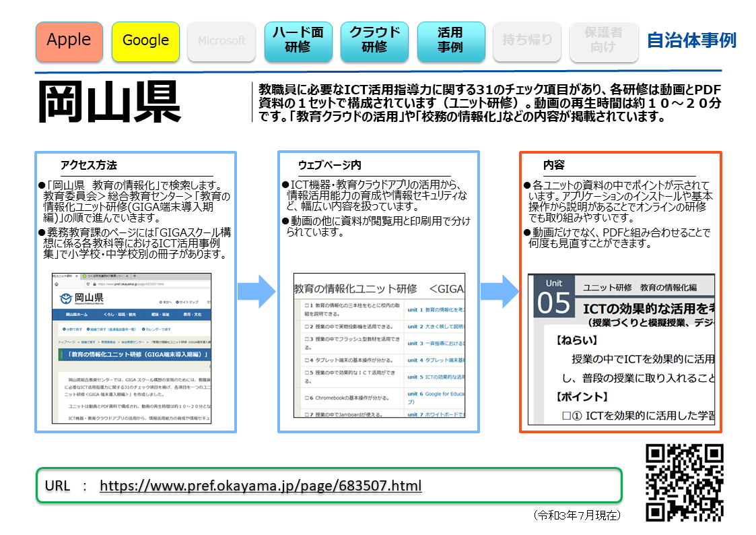Click the unit 5 ICTの効果的な活用 link
756x535 pixels.
(x=436, y=377)
